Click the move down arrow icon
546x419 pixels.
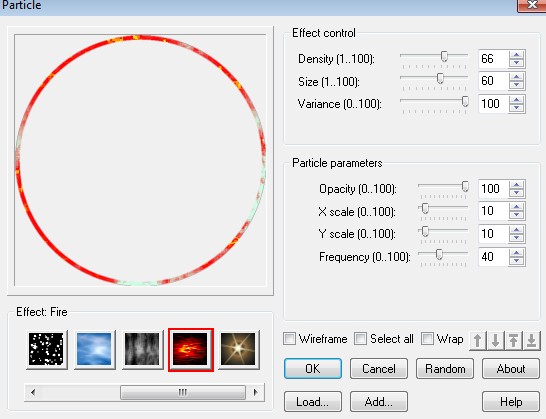pos(496,340)
